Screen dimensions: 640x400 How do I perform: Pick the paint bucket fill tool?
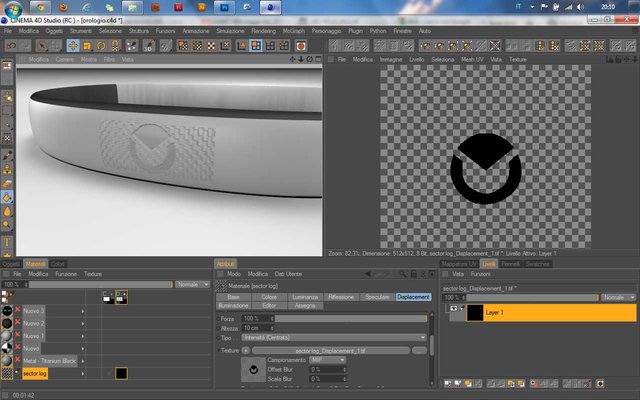(x=7, y=198)
